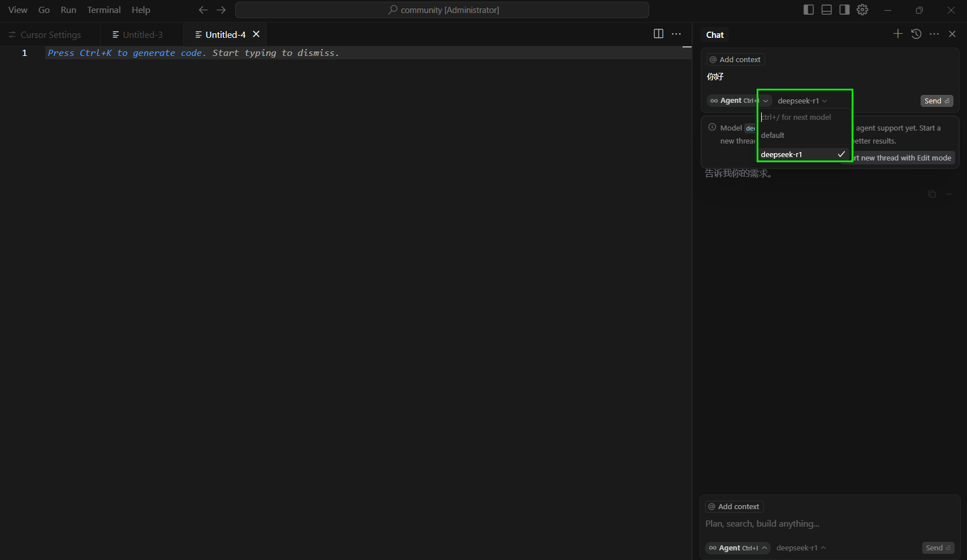Switch to the Untitled-3 tab
Screen dimensions: 967x560
click(x=142, y=34)
